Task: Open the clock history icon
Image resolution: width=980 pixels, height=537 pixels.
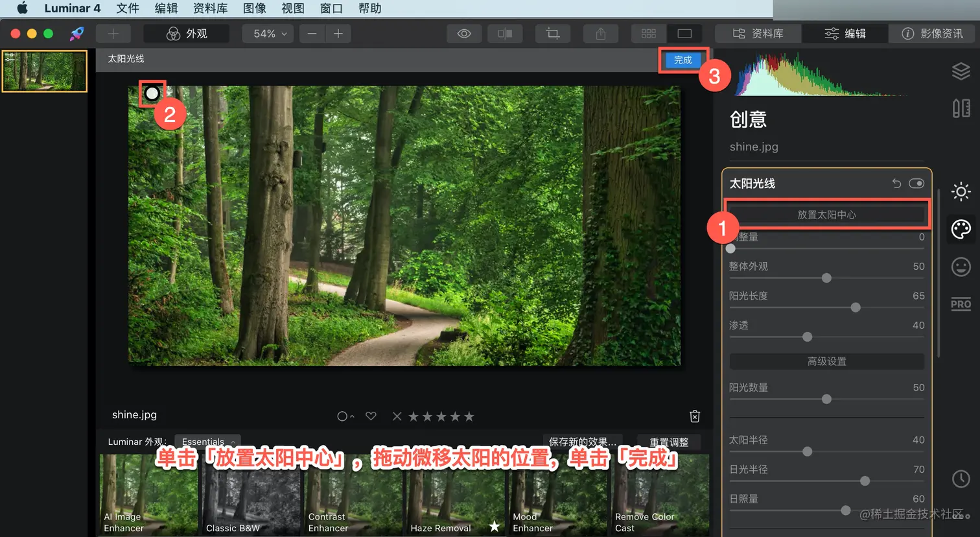Action: [961, 479]
